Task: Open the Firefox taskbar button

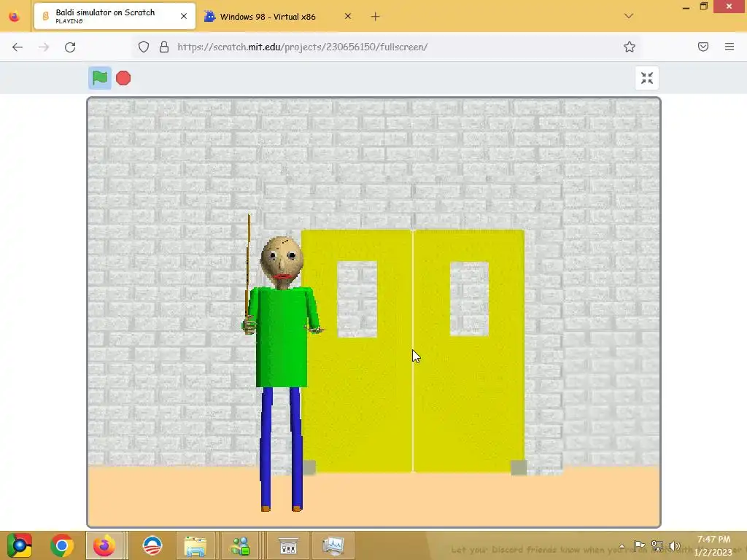Action: click(x=104, y=545)
